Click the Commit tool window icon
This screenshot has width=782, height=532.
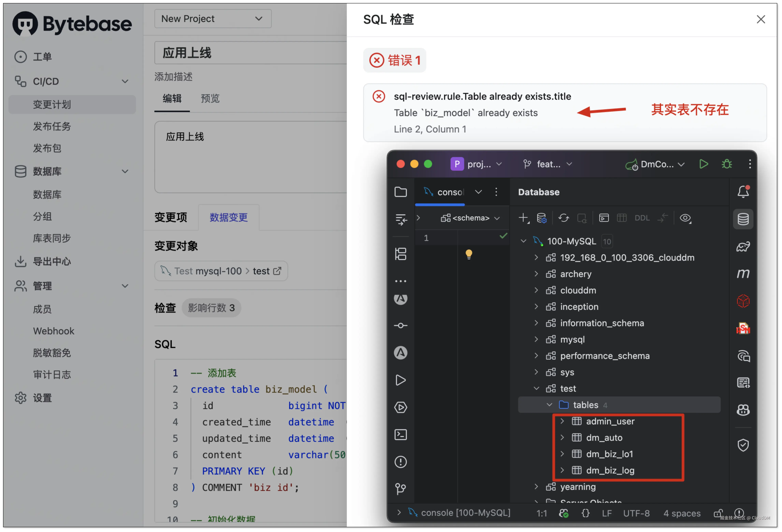[400, 326]
